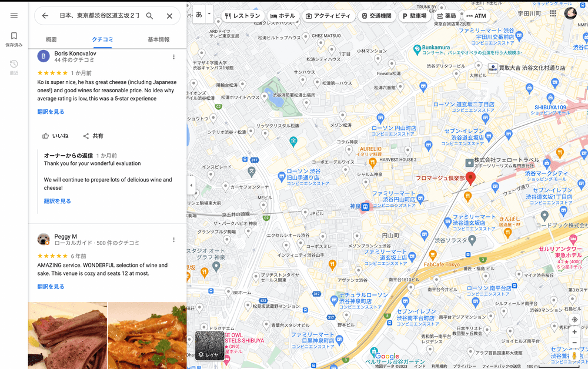Image resolution: width=588 pixels, height=369 pixels.
Task: Collapse the side panel with arrow handle
Action: 191,185
